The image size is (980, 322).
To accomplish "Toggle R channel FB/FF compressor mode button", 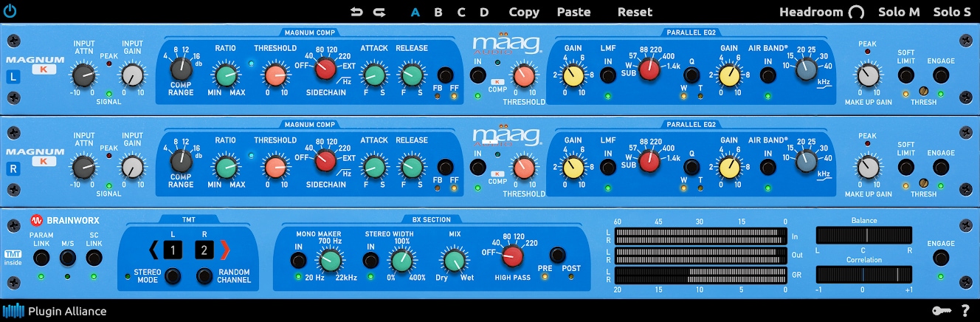I will click(x=445, y=167).
